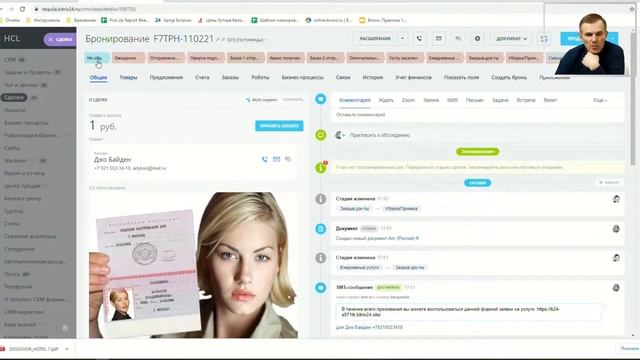Click Создать бронь tab
Screen dimensions: 640x360
click(509, 77)
